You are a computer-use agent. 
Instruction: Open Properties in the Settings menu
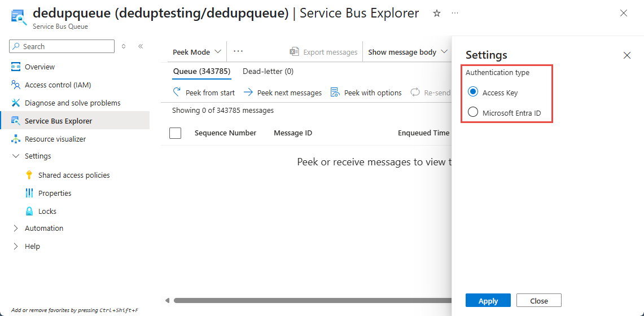tap(55, 193)
